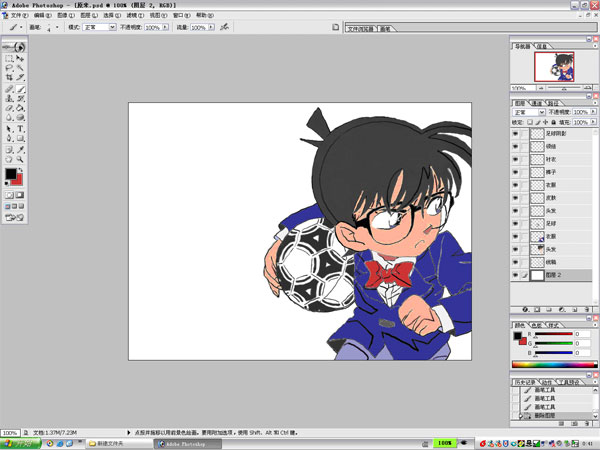
Task: Select the Shape tool
Action: [x=20, y=138]
